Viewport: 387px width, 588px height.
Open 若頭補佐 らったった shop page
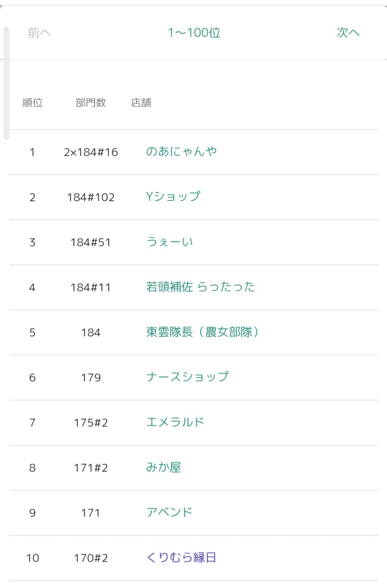(x=200, y=287)
